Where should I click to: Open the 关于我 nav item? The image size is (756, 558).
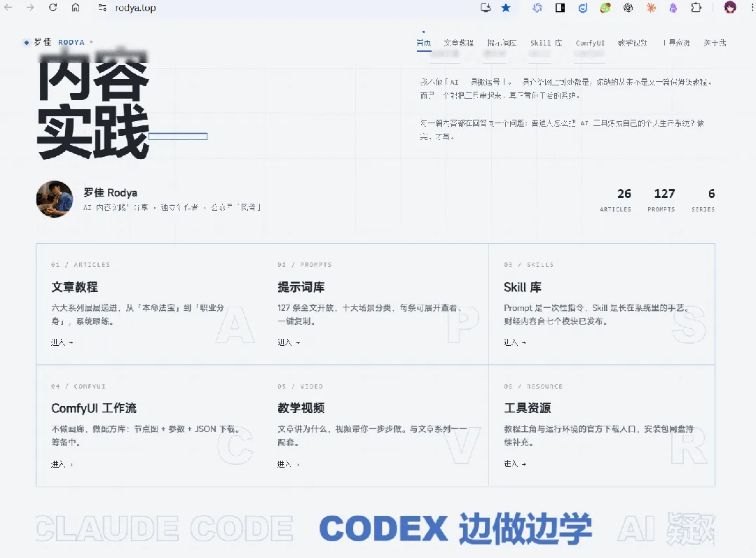pos(715,43)
